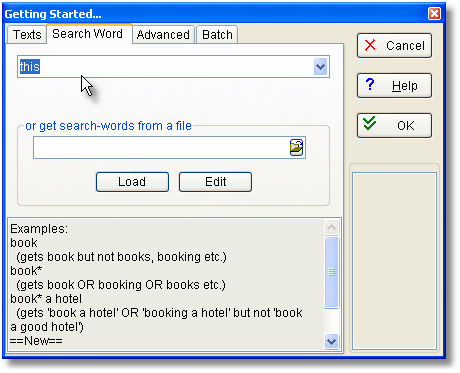Select the Search Word tab

[x=88, y=34]
